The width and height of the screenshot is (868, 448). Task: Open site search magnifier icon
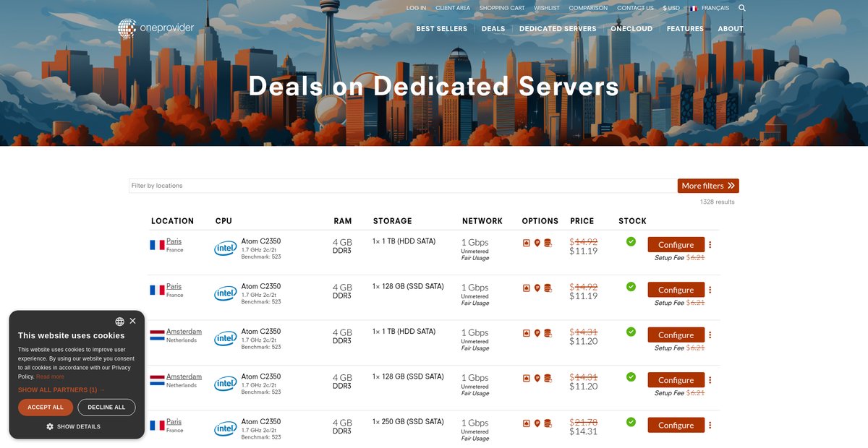741,8
